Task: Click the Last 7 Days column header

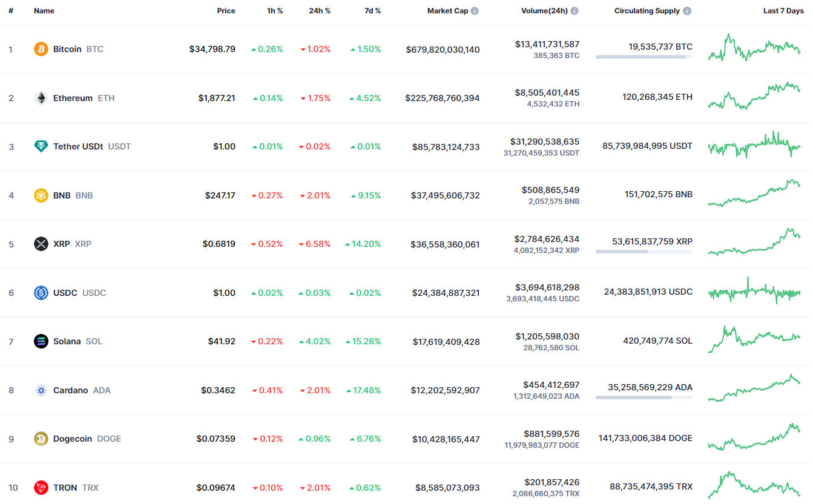Action: (x=783, y=11)
